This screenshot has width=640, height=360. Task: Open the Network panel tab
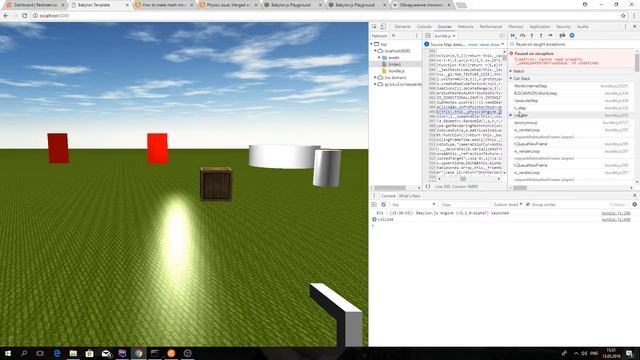tap(465, 27)
